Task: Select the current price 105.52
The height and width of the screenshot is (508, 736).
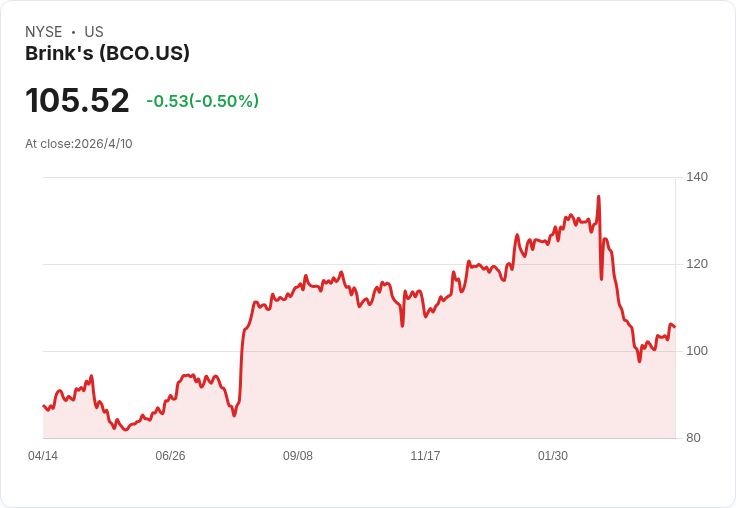Action: click(77, 101)
